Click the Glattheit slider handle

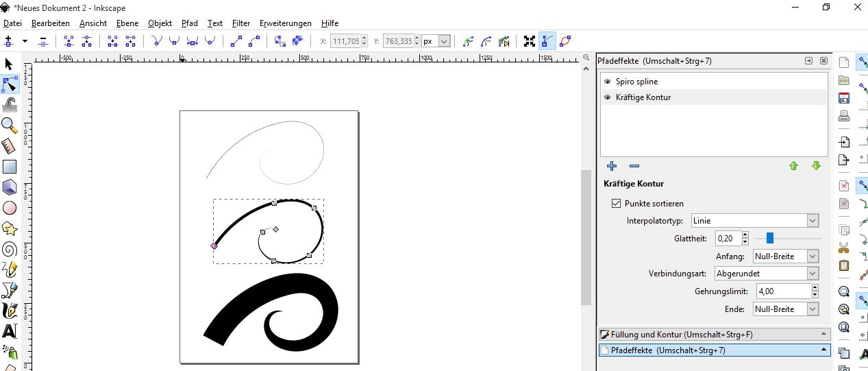tap(770, 238)
